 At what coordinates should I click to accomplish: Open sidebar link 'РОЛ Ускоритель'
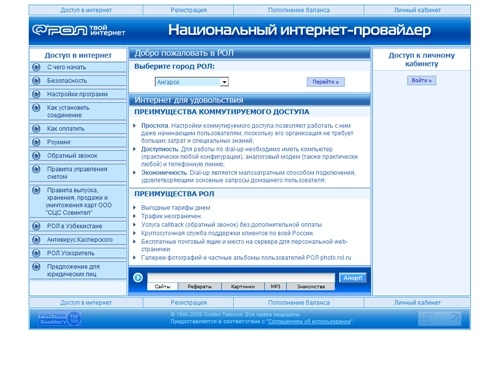click(x=71, y=253)
